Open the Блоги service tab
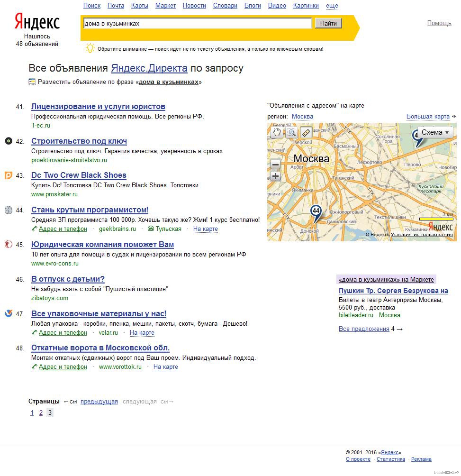 pos(253,6)
